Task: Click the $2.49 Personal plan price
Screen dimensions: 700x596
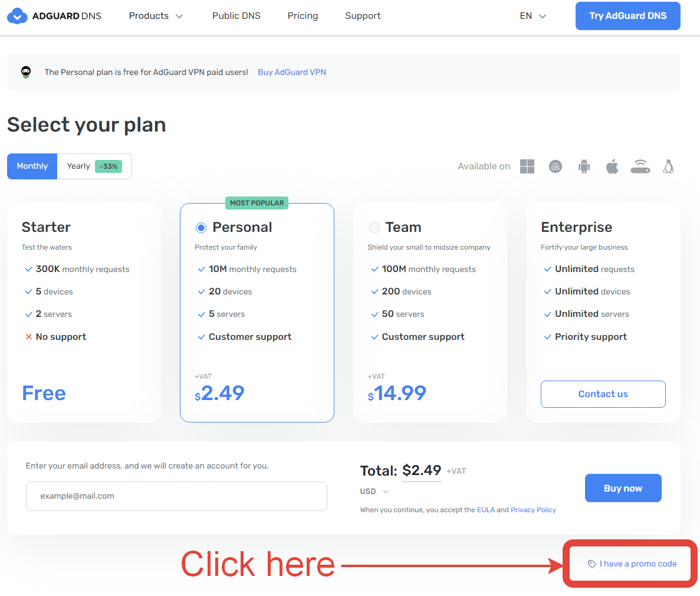Action: pos(219,393)
